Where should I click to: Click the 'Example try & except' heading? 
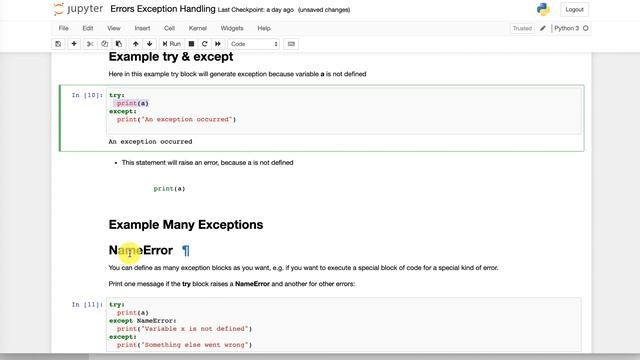(171, 57)
